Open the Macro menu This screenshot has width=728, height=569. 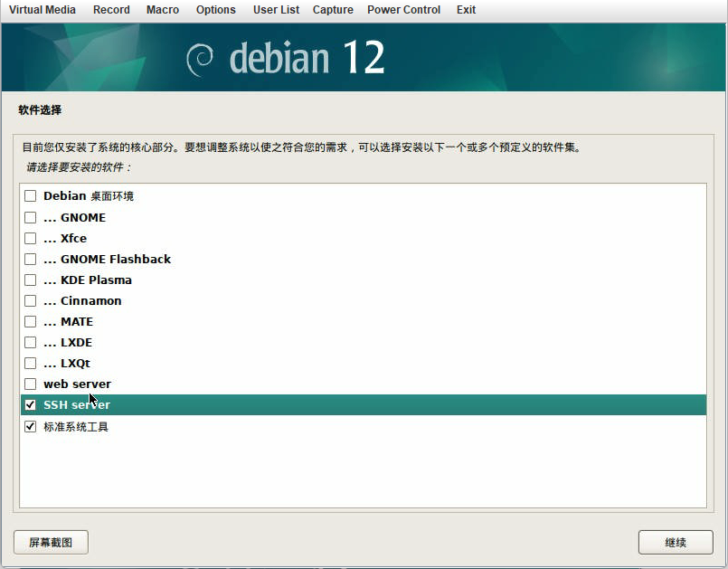(x=162, y=10)
